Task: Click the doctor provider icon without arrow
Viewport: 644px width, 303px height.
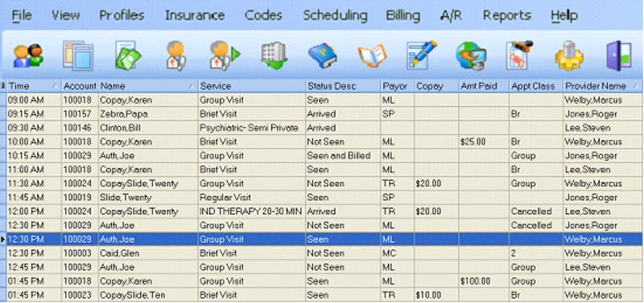Action: click(x=176, y=55)
